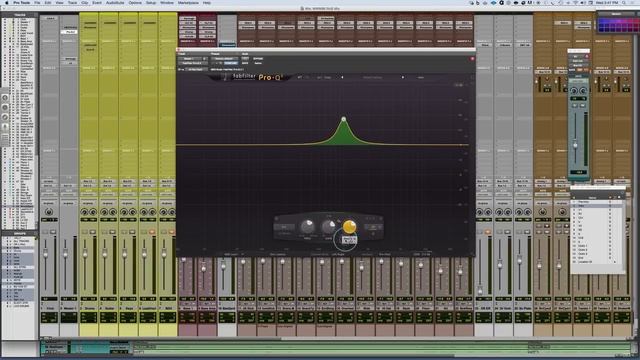Click the Q knob in Pro-Q band controls
Image resolution: width=640 pixels, height=360 pixels.
(x=349, y=226)
